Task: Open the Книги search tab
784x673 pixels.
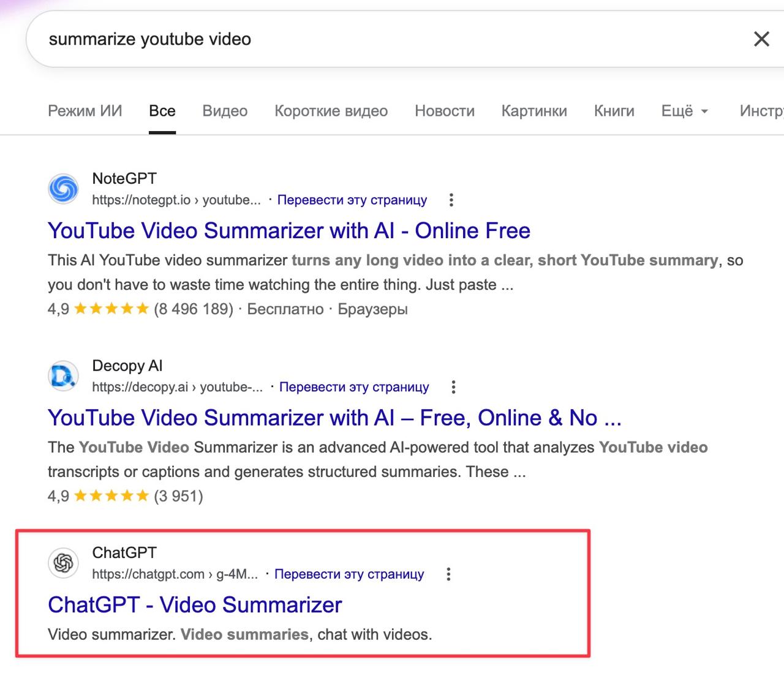Action: click(x=614, y=111)
